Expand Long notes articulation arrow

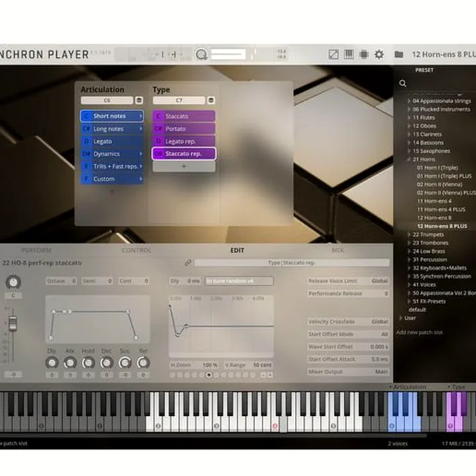click(141, 129)
